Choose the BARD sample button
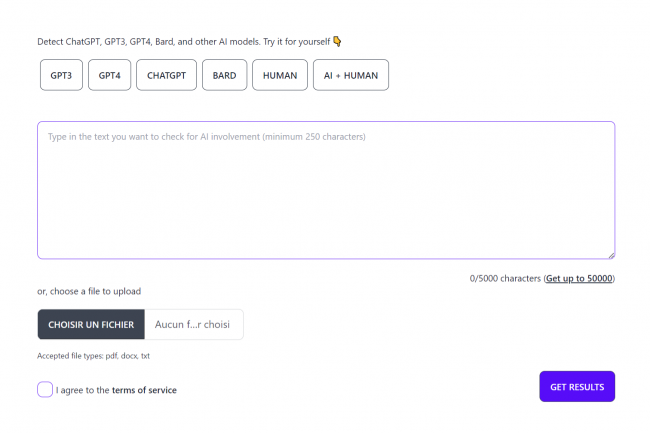 click(224, 75)
